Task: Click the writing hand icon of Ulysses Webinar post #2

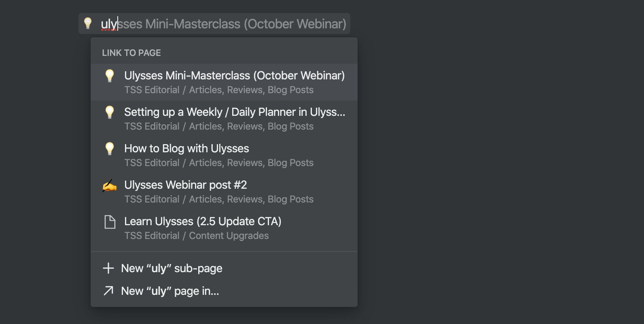Action: [x=110, y=185]
